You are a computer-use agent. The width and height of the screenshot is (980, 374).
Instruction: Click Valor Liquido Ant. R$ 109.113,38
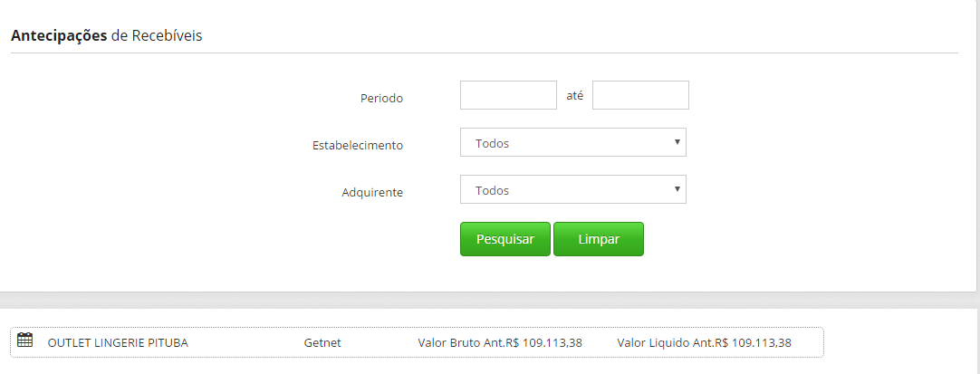tap(705, 343)
